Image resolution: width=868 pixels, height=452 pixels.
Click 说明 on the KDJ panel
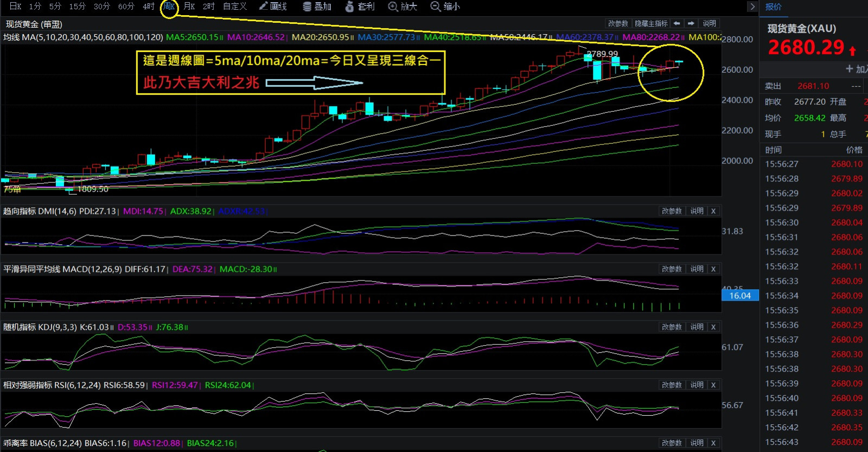tap(697, 327)
